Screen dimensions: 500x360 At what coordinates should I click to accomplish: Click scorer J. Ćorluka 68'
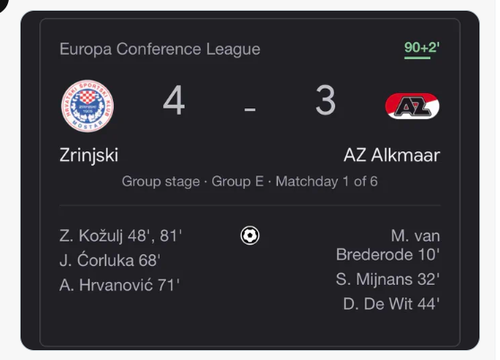pyautogui.click(x=110, y=260)
